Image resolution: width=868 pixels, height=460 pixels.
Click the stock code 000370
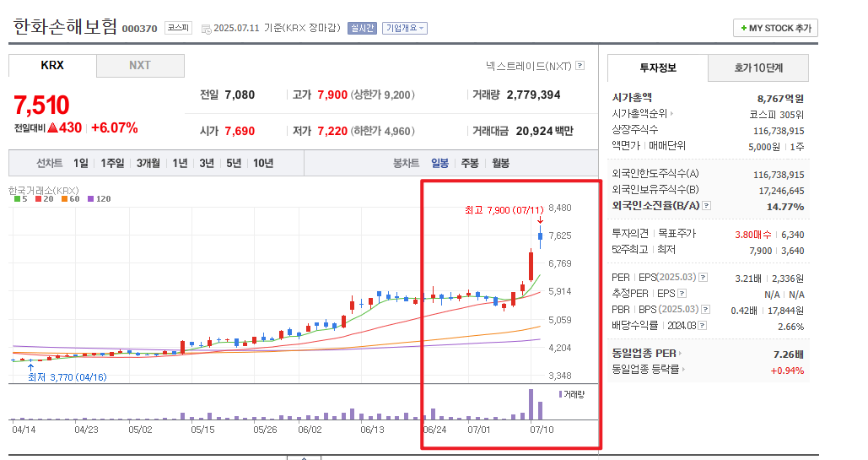[139, 28]
